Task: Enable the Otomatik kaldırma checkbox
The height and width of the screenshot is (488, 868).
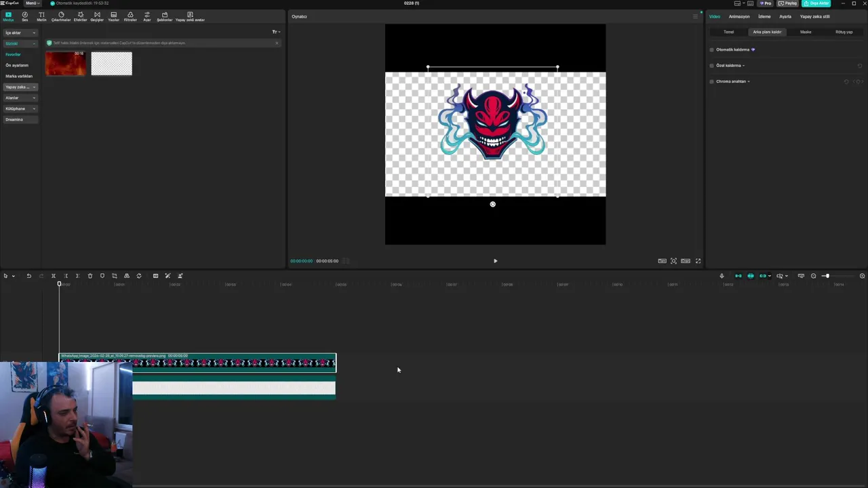Action: point(712,49)
